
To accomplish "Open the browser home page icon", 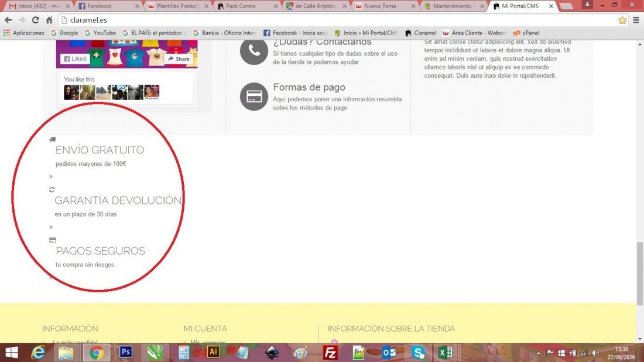I will (49, 20).
